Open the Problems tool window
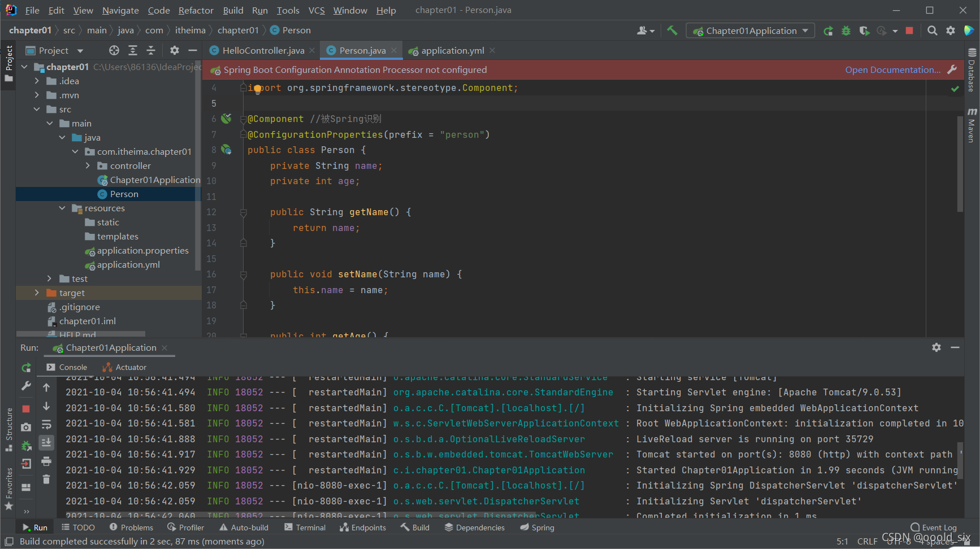Image resolution: width=980 pixels, height=549 pixels. 131,528
